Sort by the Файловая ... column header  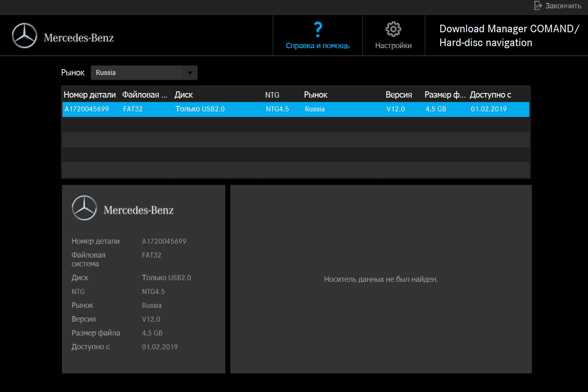coord(144,95)
